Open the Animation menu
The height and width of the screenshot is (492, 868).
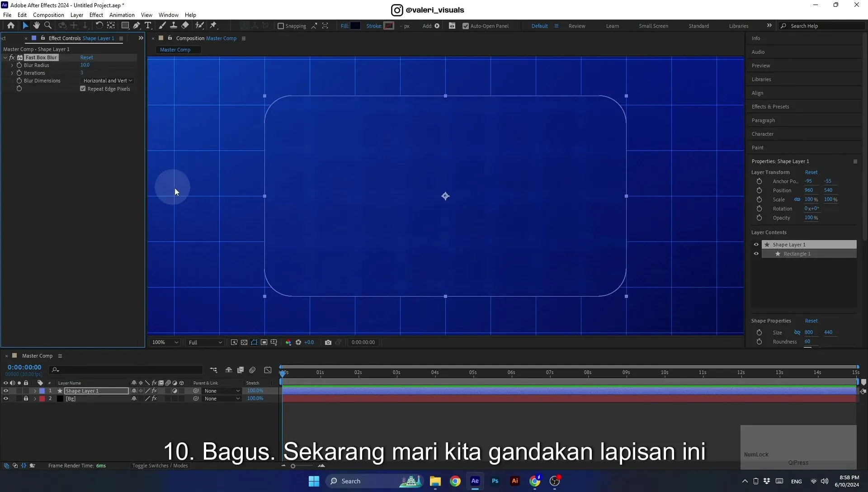pos(122,15)
